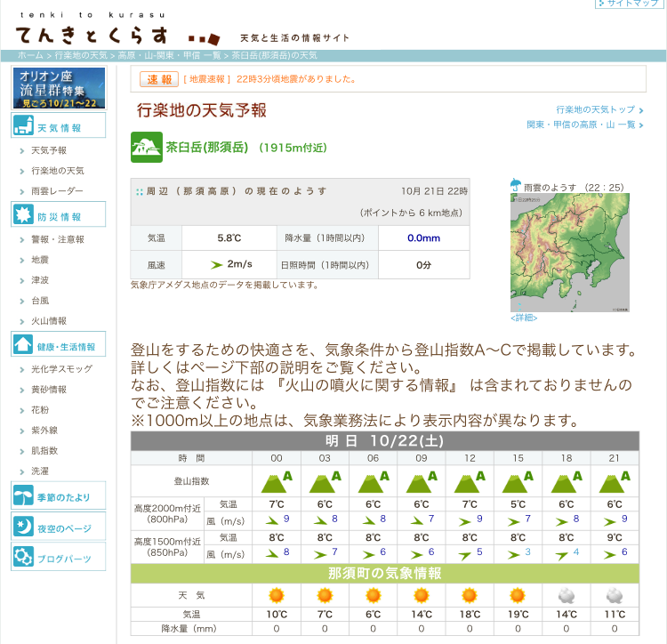Click the 10月 21日 22時 timestamp
The height and width of the screenshot is (644, 667).
pyautogui.click(x=434, y=191)
